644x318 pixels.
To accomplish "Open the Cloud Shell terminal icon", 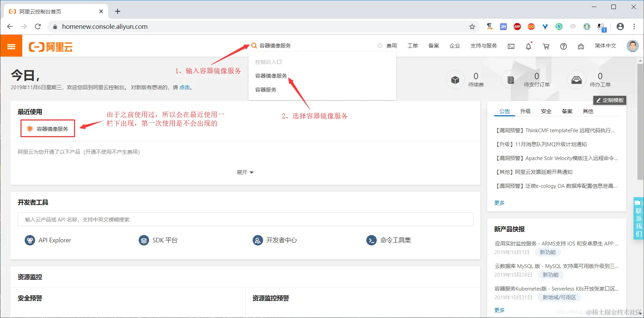I will (x=511, y=46).
